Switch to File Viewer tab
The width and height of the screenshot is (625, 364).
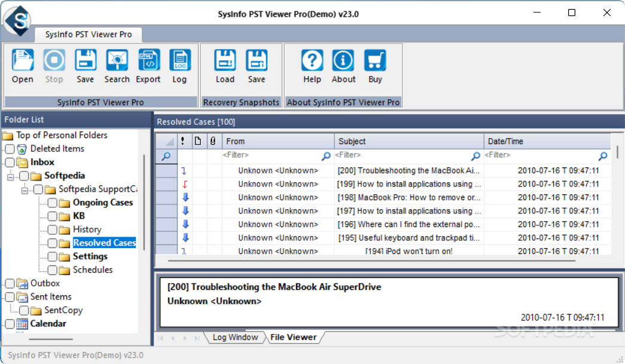[x=294, y=337]
